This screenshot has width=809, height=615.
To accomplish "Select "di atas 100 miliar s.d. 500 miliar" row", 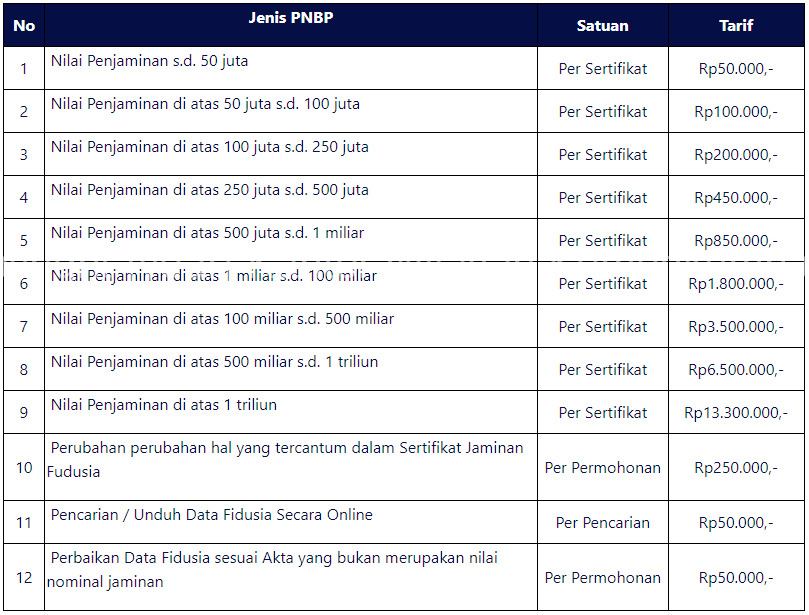I will pos(223,319).
